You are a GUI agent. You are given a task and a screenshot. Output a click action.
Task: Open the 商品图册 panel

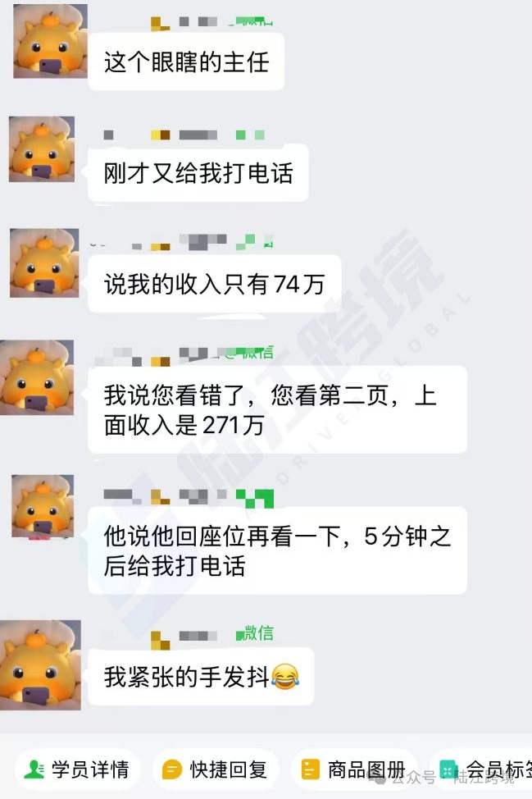[x=354, y=769]
